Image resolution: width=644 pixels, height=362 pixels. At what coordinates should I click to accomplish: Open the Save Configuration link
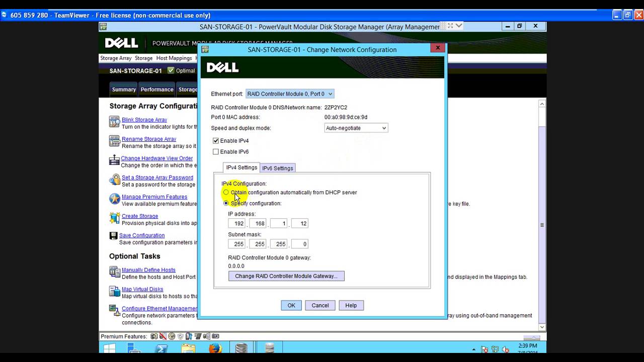click(x=142, y=235)
